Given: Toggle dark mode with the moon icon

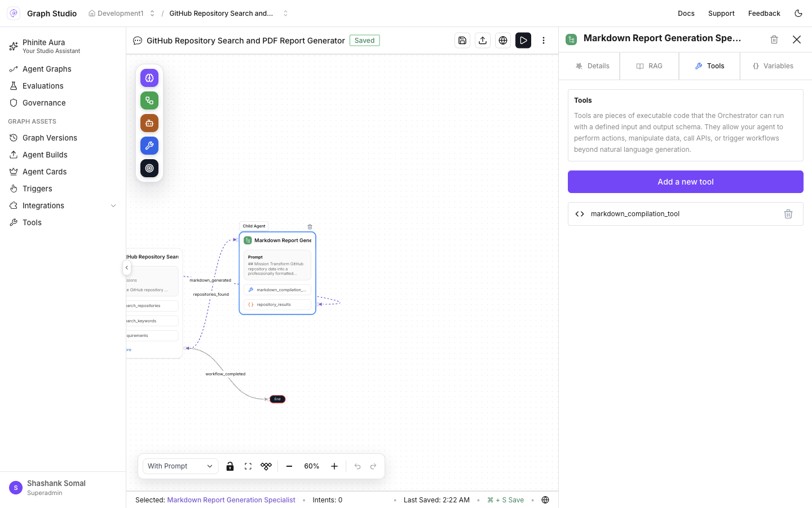Looking at the screenshot, I should point(798,14).
